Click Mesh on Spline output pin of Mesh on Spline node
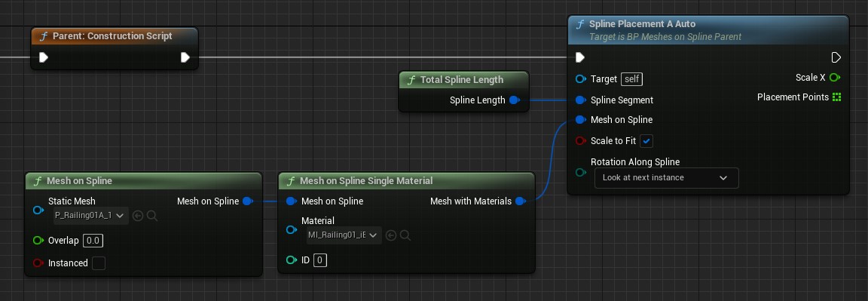Viewport: 868px width, 301px height. 248,201
